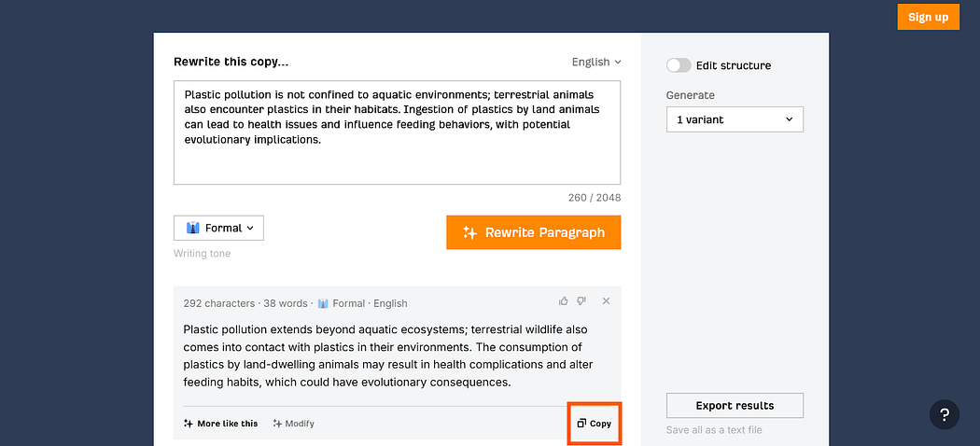The width and height of the screenshot is (980, 446).
Task: Click the thumbs down icon on result
Action: click(x=581, y=301)
